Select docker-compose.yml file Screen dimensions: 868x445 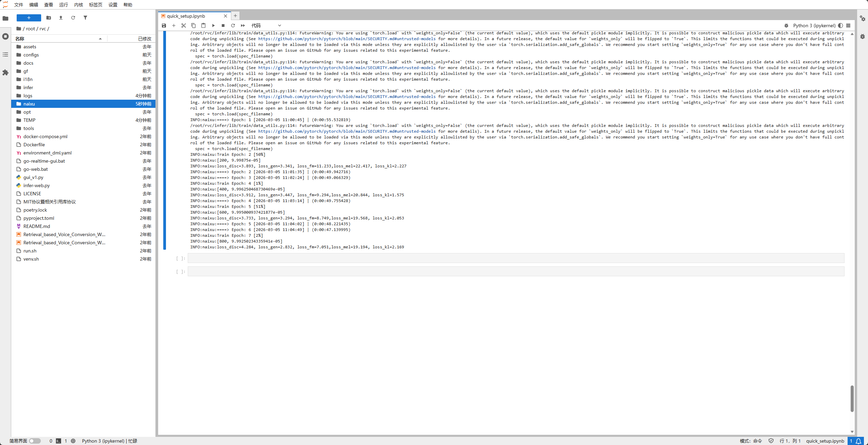tap(83, 136)
